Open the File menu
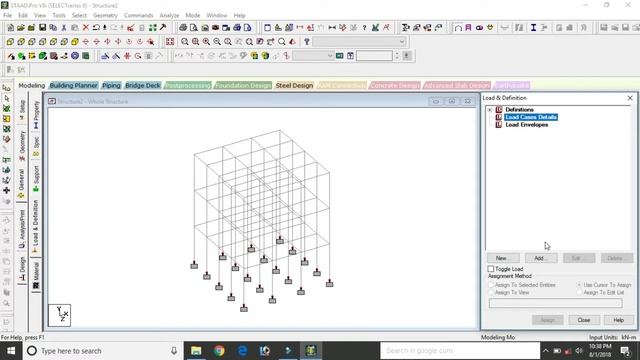 [x=7, y=15]
